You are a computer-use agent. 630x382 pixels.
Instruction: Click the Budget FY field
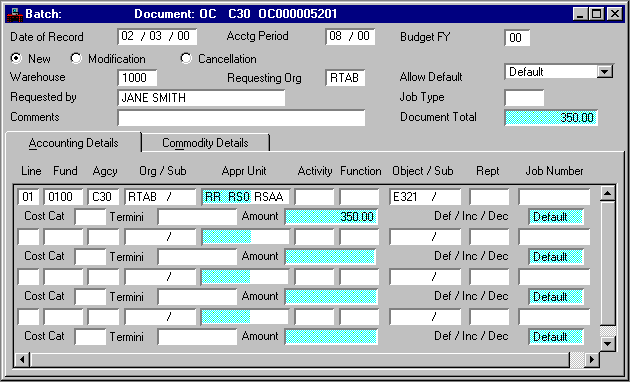(517, 38)
